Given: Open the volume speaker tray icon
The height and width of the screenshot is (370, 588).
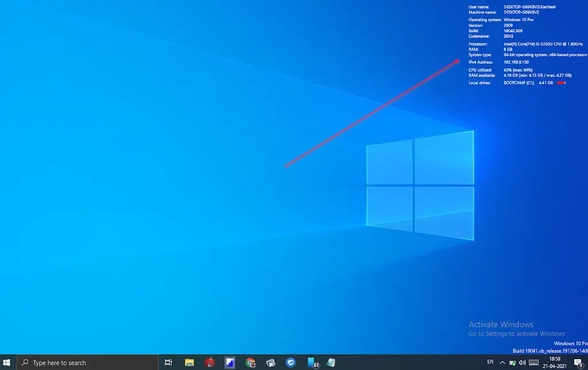Looking at the screenshot, I should coord(522,363).
